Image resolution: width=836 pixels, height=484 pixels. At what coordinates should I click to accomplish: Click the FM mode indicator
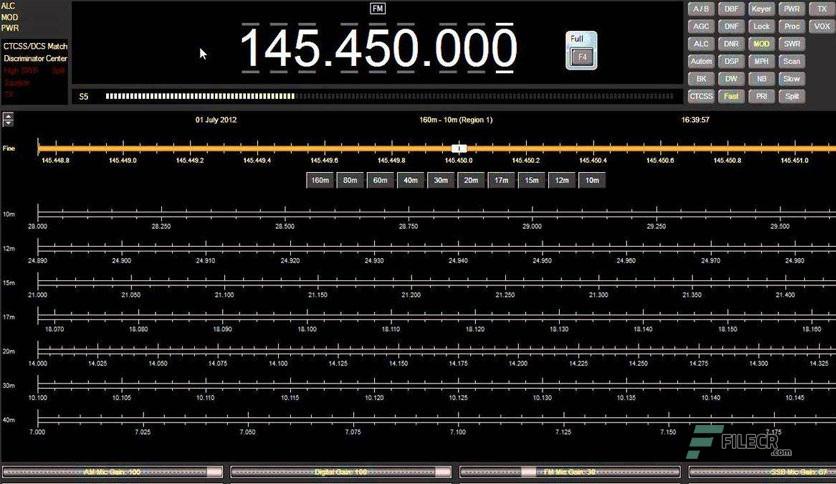377,9
